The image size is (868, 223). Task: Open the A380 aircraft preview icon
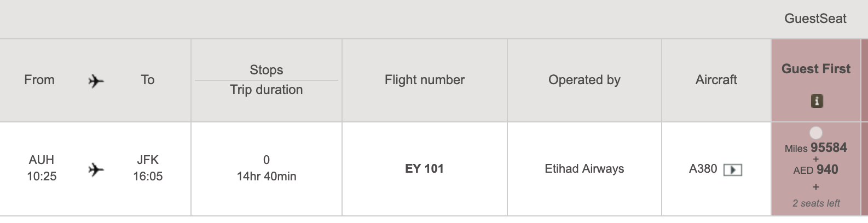tap(732, 170)
